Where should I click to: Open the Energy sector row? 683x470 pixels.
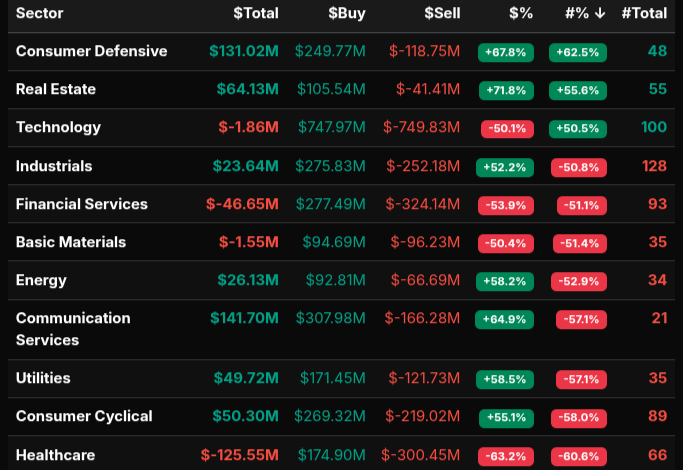(x=41, y=280)
